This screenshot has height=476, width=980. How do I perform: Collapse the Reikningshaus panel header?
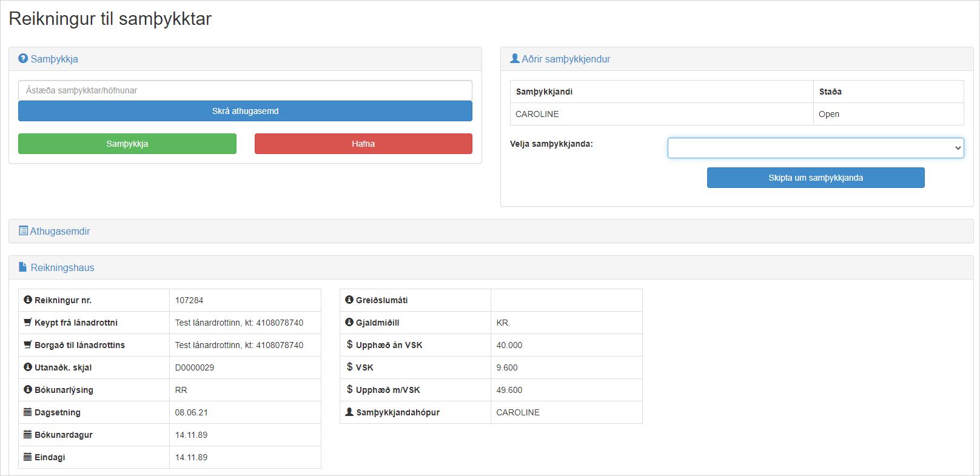click(62, 267)
